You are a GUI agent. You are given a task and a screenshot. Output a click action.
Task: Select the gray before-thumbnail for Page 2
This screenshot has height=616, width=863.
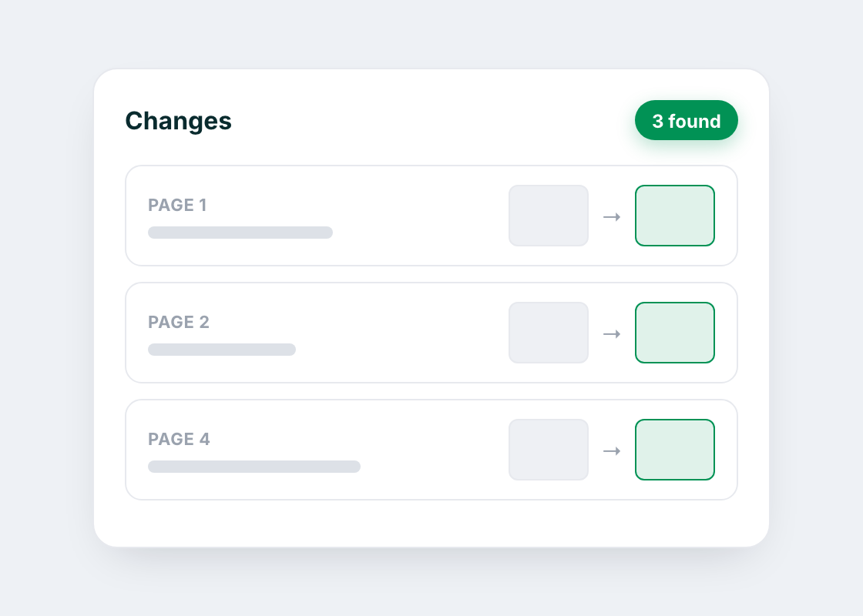(549, 333)
